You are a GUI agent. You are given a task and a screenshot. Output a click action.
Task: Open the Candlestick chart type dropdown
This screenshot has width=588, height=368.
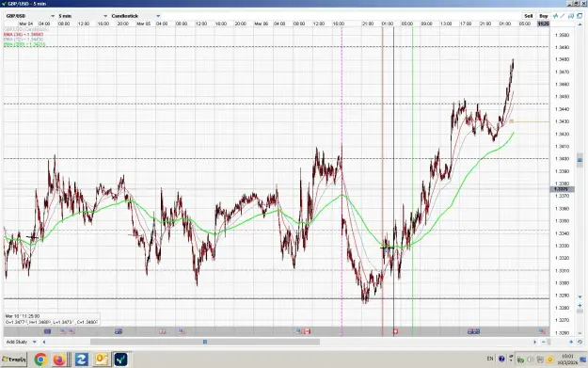click(135, 16)
